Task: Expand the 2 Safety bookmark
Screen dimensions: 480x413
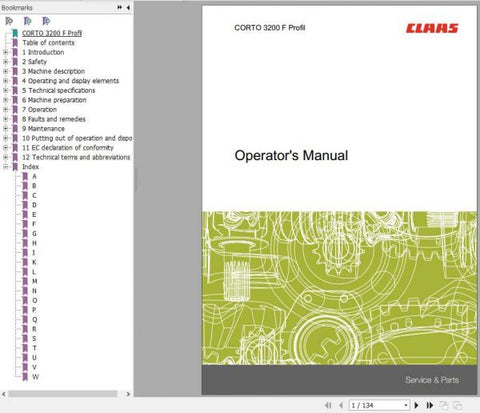Action: [5, 62]
